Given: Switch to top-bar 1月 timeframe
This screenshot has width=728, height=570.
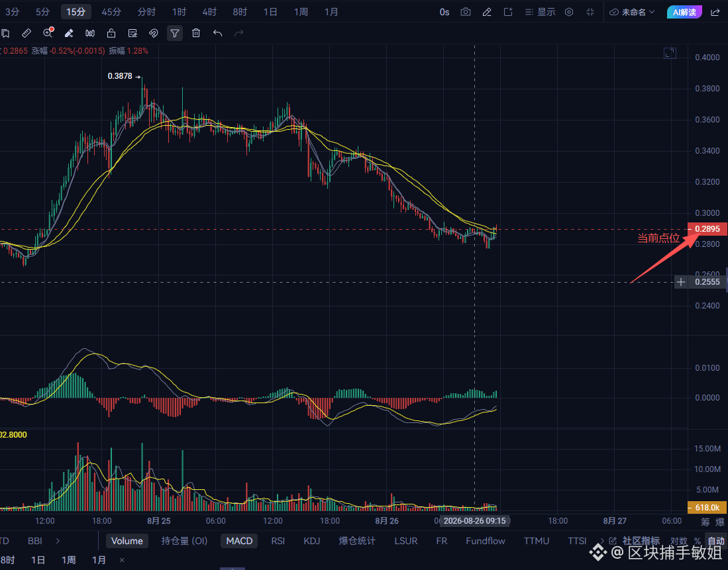Looking at the screenshot, I should [x=331, y=12].
